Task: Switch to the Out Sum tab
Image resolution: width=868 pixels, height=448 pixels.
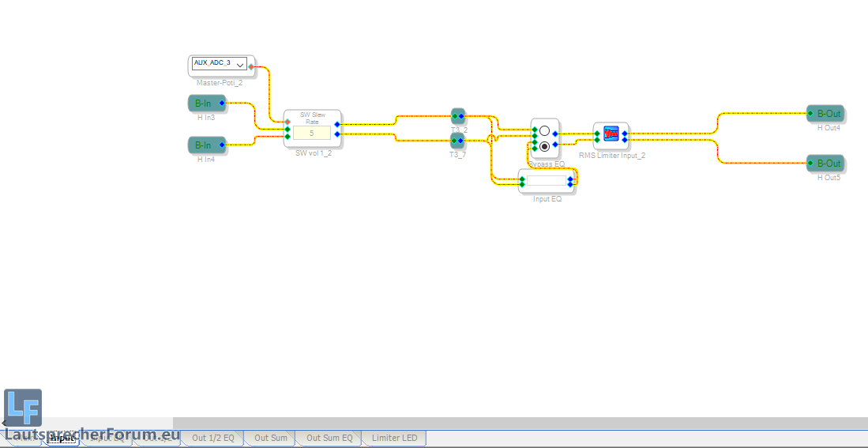Action: click(271, 438)
